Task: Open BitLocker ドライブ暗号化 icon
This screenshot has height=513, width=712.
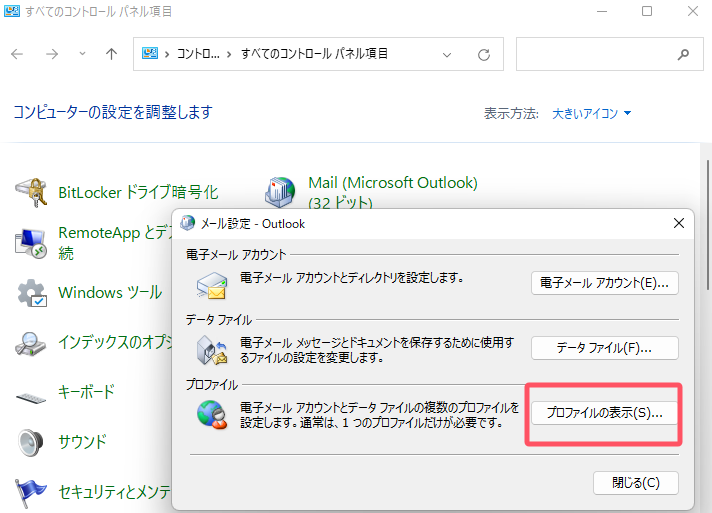Action: pos(31,192)
